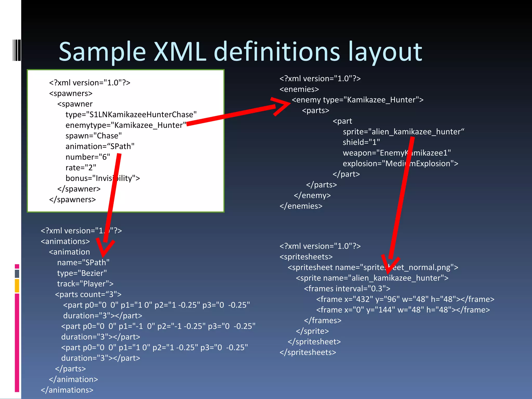Viewport: 532px width, 399px height.
Task: Click the animation="SPath" attribute line
Action: tap(100, 147)
